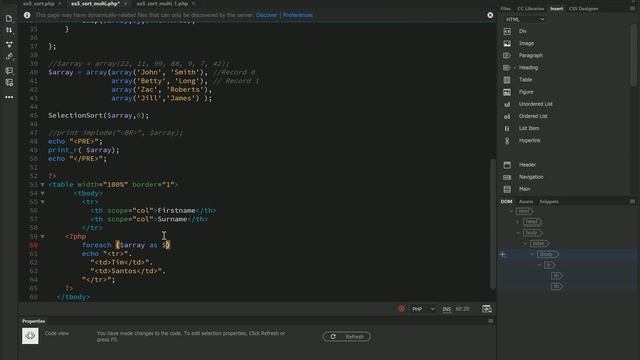640x360 pixels.
Task: Collapse the table node in DOM tree
Action: pos(525,244)
